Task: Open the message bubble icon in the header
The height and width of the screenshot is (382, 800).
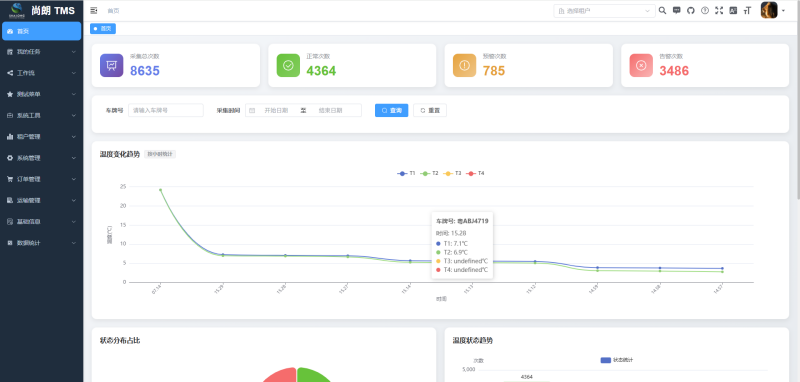Action: [x=677, y=10]
